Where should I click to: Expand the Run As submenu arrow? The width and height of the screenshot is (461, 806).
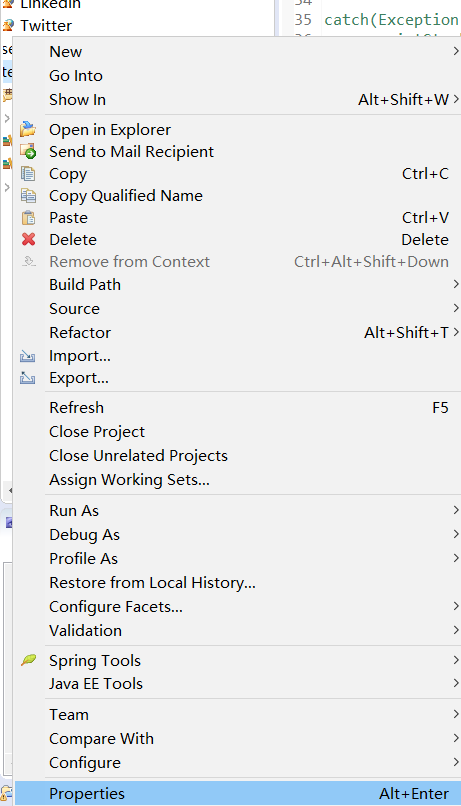[x=455, y=510]
